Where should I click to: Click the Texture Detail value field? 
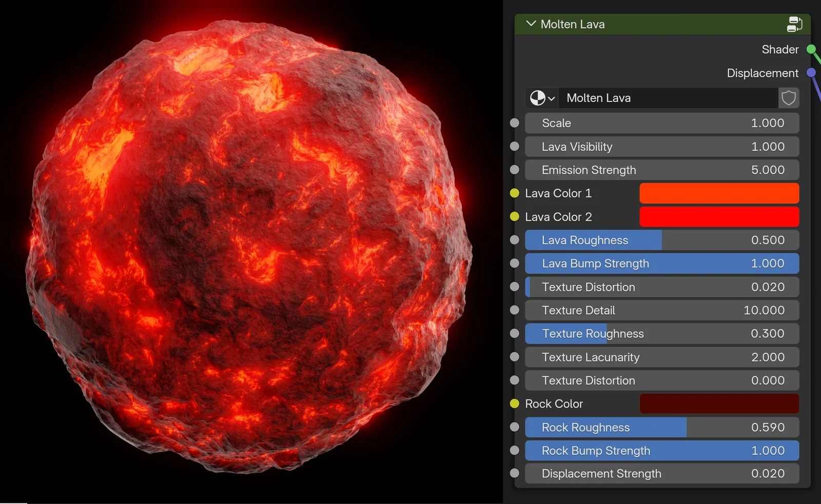click(662, 310)
